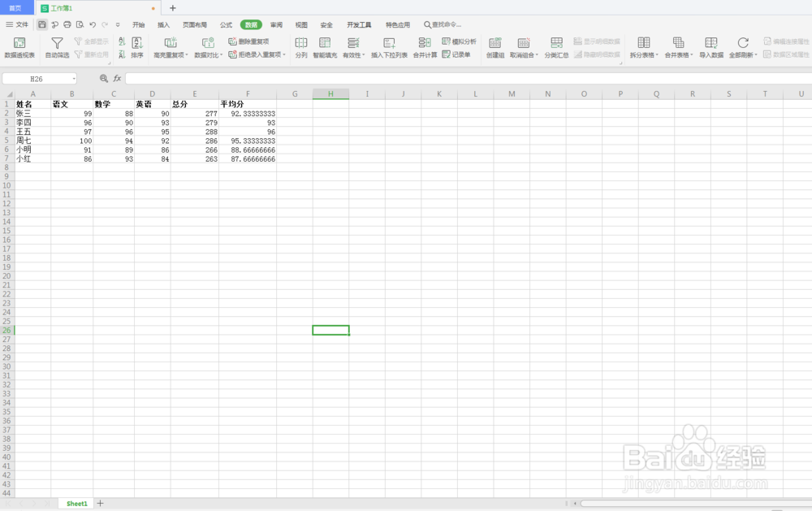
Task: Click 导入数据 import data
Action: tap(711, 47)
